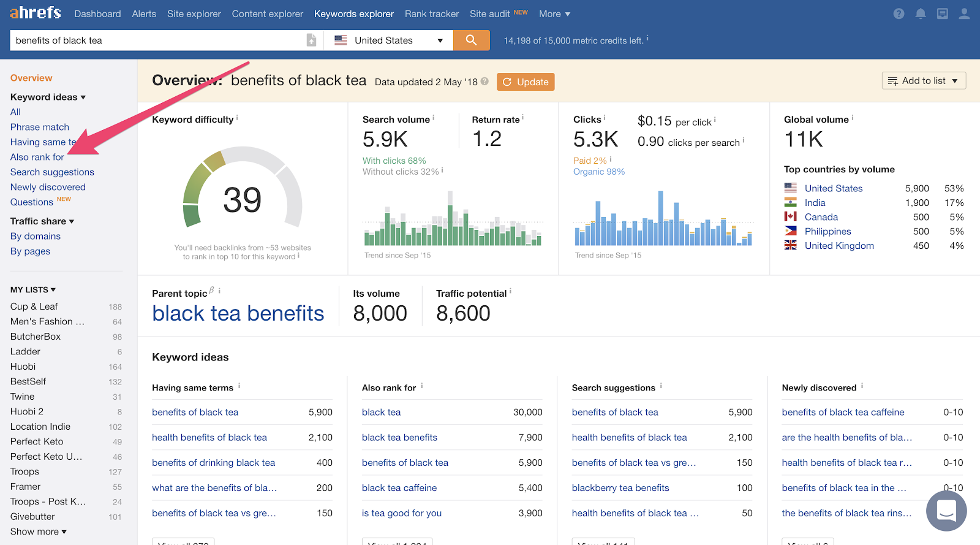Go to Rank tracker in navigation
This screenshot has width=980, height=545.
(431, 13)
